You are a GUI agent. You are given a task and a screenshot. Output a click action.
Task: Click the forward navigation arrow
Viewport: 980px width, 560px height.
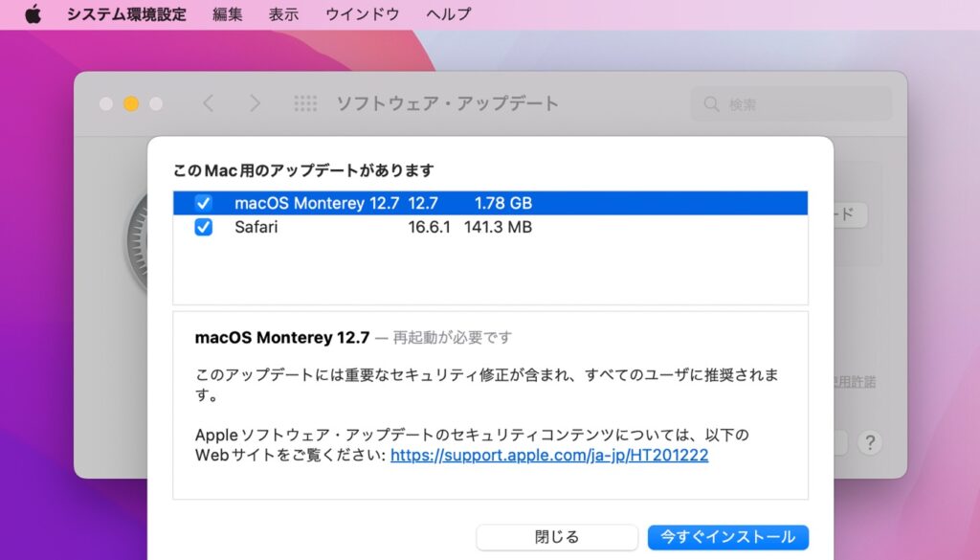pos(255,103)
